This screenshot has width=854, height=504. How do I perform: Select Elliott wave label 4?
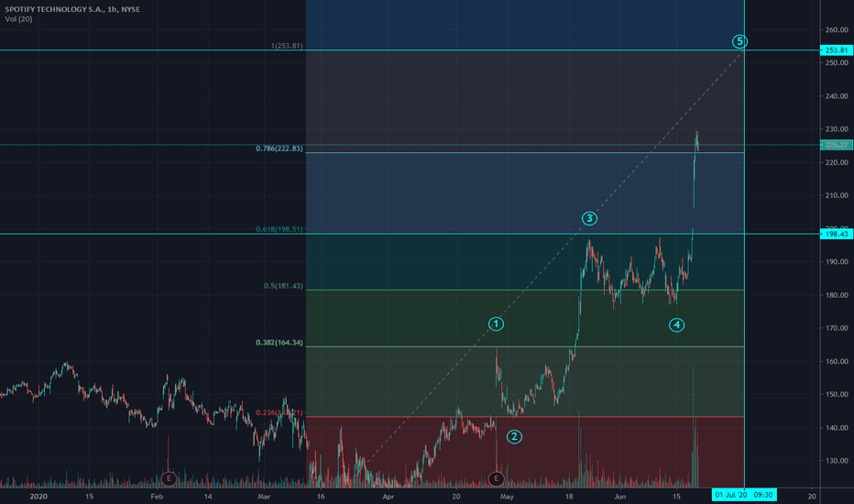point(676,325)
